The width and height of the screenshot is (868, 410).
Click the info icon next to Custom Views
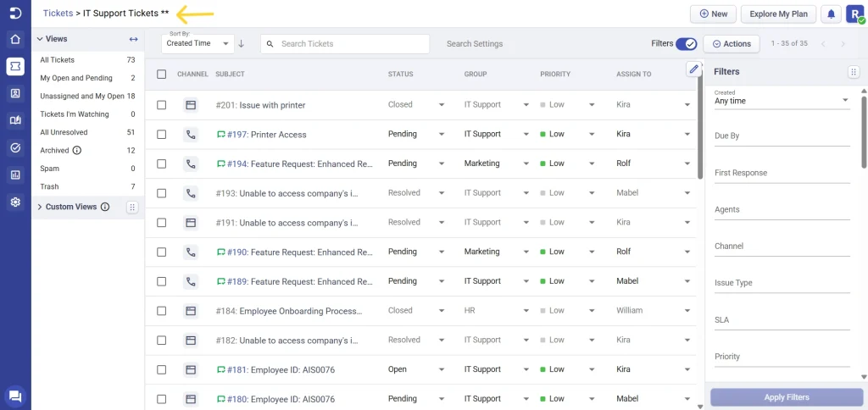104,207
